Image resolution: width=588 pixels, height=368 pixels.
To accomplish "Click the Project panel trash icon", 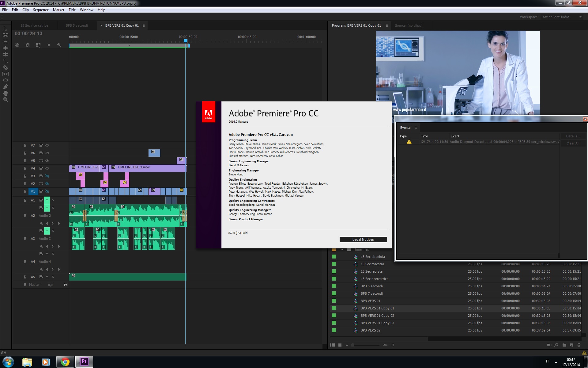I will (x=579, y=345).
